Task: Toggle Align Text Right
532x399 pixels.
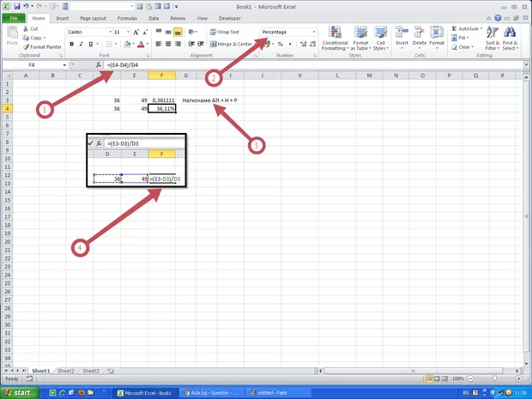Action: tap(178, 44)
